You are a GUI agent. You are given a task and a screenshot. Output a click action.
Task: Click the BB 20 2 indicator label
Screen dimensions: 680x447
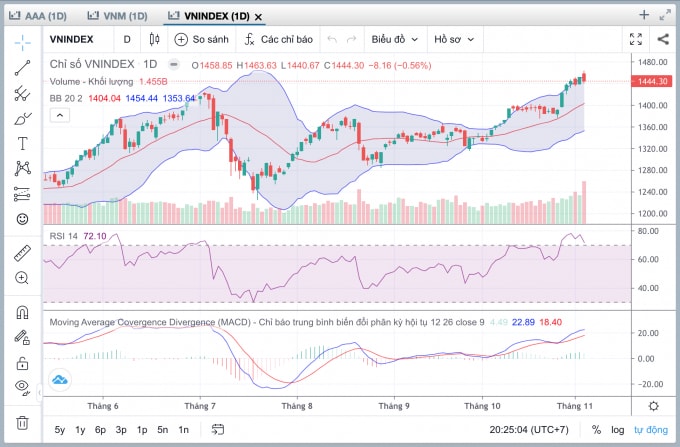(x=65, y=98)
